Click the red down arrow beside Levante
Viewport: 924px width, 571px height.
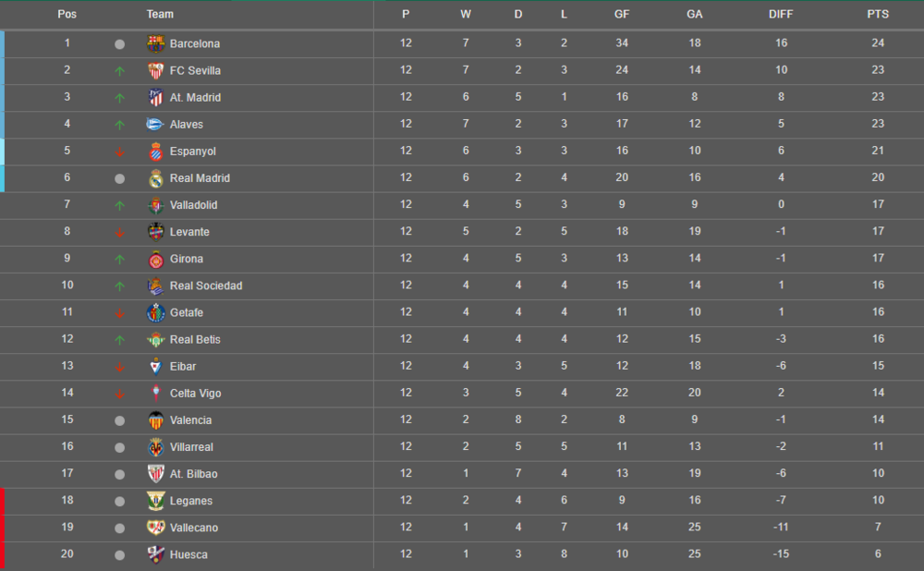[x=119, y=233]
